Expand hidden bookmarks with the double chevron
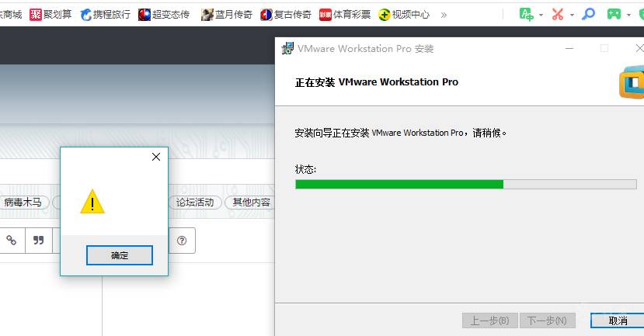This screenshot has height=336, width=644. coord(444,16)
